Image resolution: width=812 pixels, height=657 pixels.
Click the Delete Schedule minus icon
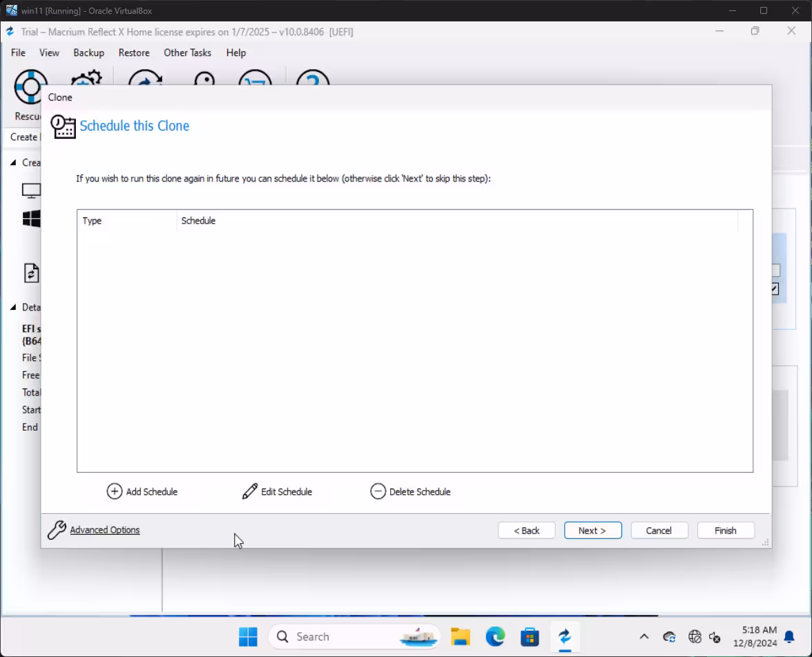click(378, 491)
